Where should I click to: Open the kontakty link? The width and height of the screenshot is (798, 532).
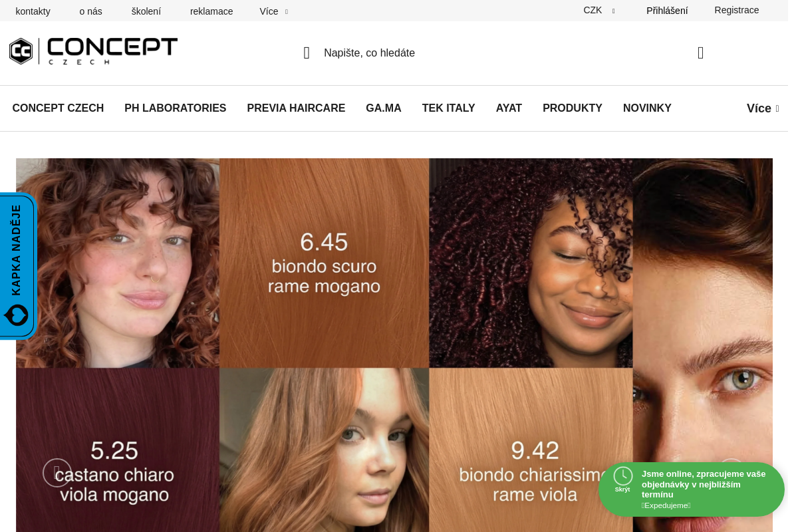click(33, 11)
